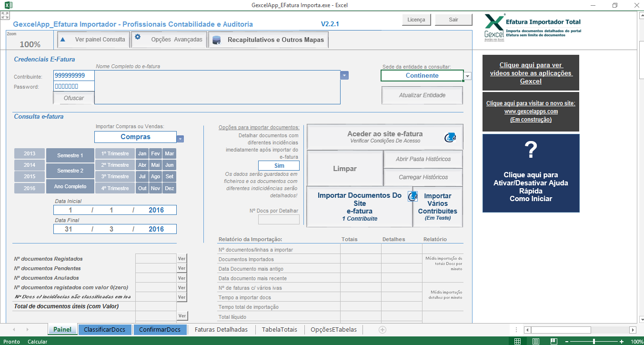Select Normal view icon in status bar
Viewport: 644px width, 345px height.
tap(517, 341)
